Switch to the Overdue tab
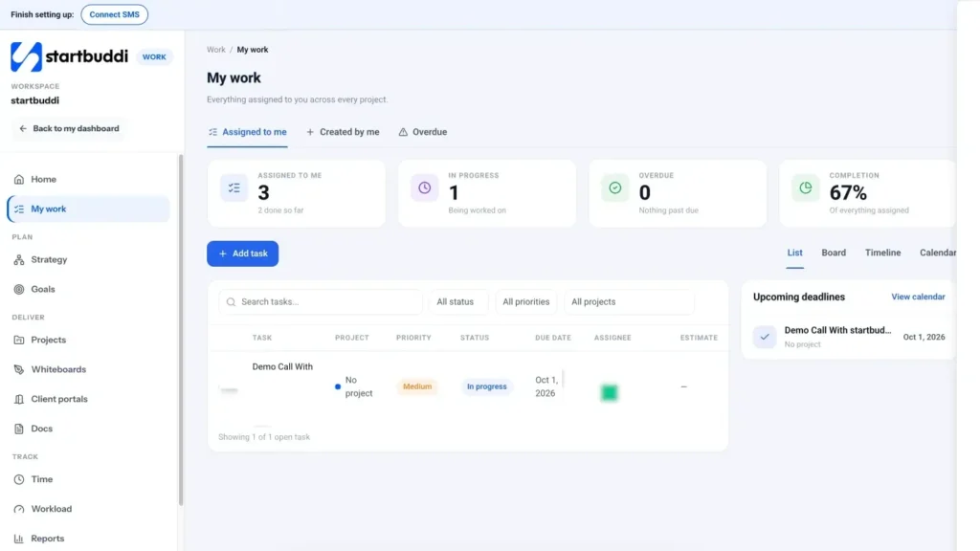This screenshot has width=980, height=551. pyautogui.click(x=423, y=132)
